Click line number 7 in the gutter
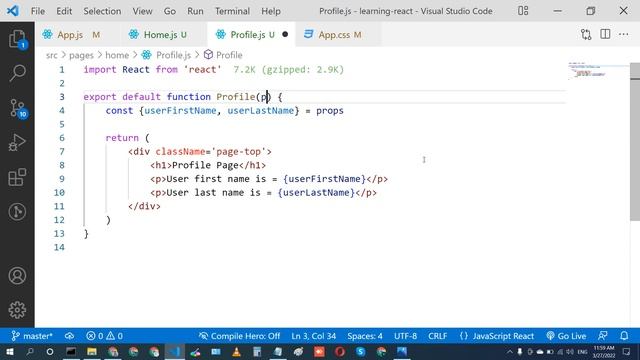Image resolution: width=640 pixels, height=360 pixels. point(62,151)
